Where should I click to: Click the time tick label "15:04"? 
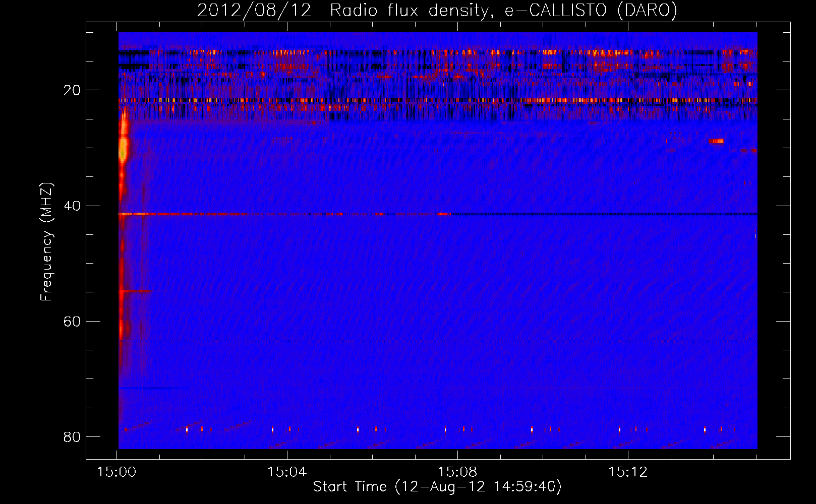tap(287, 472)
